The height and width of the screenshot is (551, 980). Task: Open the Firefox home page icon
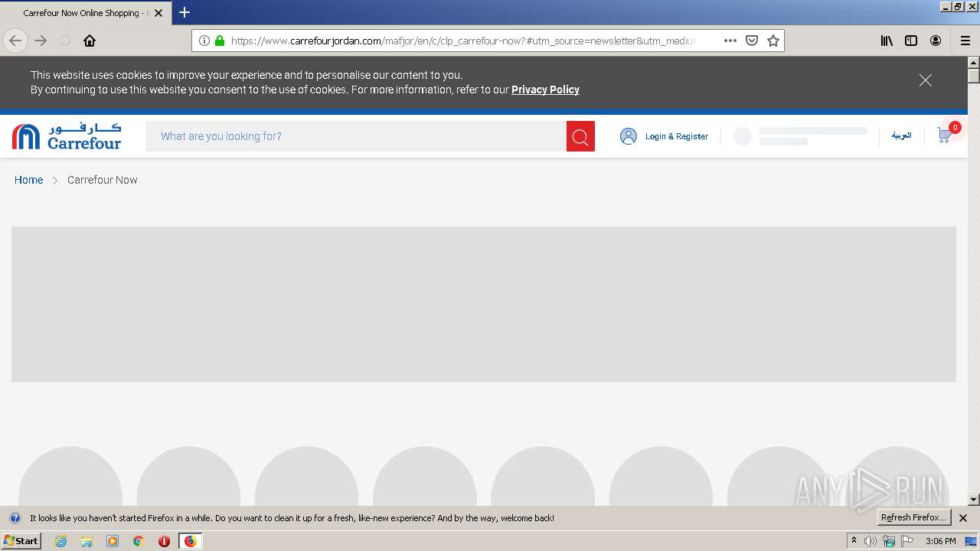pyautogui.click(x=90, y=41)
